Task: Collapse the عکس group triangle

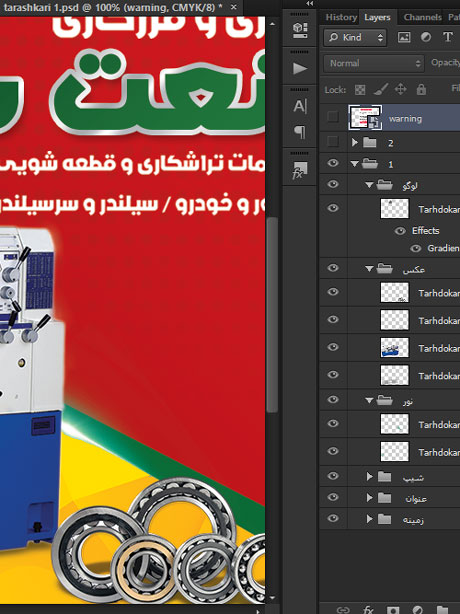Action: coord(369,269)
